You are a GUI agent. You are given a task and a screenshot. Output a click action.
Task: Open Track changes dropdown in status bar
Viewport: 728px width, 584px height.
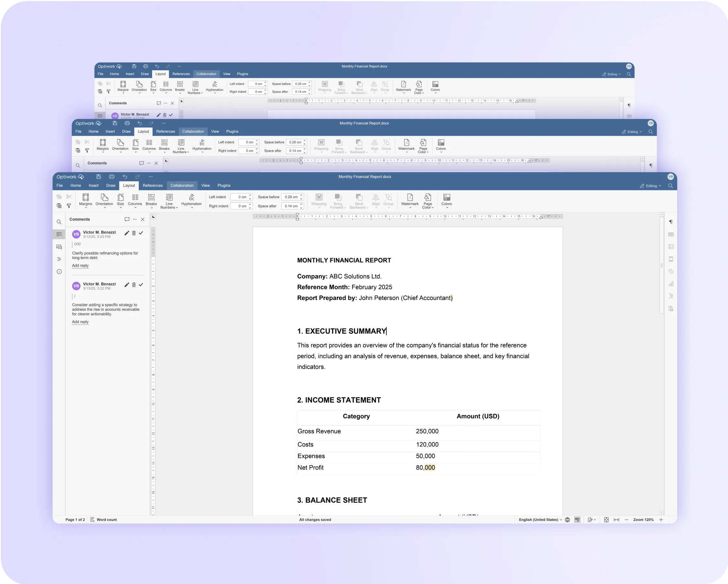pyautogui.click(x=591, y=520)
